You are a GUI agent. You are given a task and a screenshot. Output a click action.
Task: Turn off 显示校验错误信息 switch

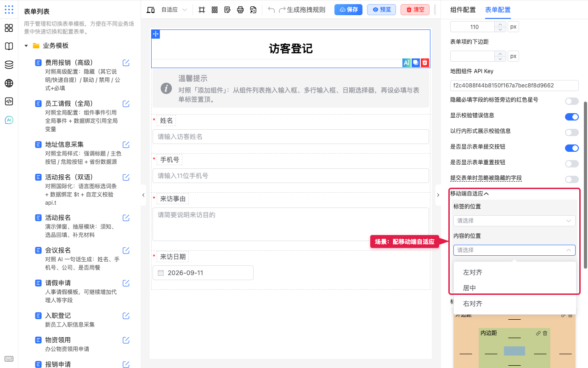coord(572,117)
